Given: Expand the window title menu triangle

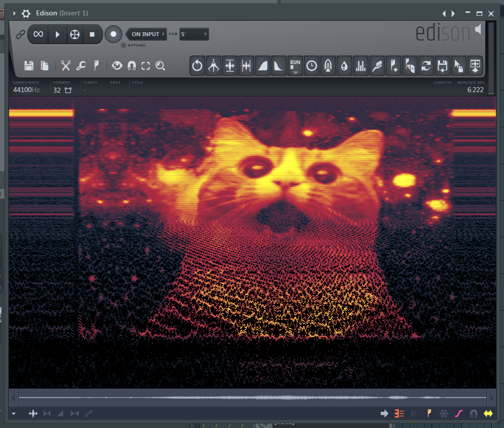Looking at the screenshot, I should (14, 13).
